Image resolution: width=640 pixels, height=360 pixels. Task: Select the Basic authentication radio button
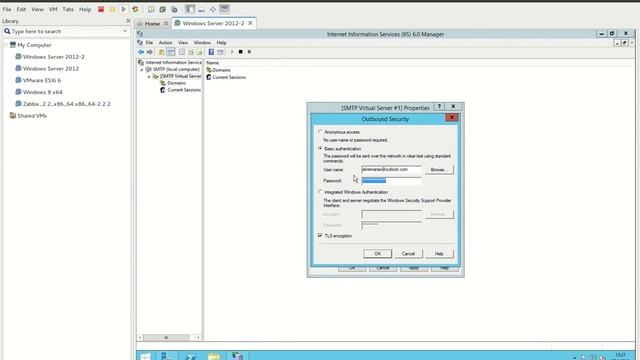[320, 149]
